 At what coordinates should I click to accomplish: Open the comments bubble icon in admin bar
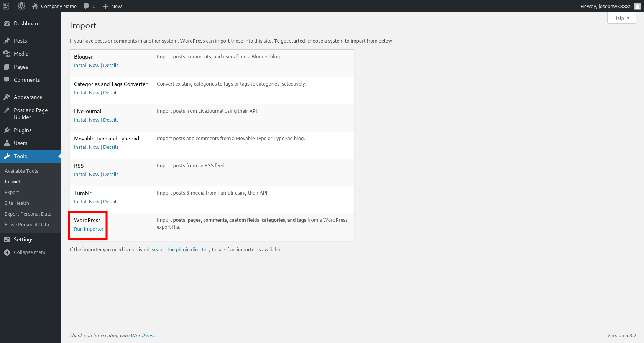click(x=86, y=6)
